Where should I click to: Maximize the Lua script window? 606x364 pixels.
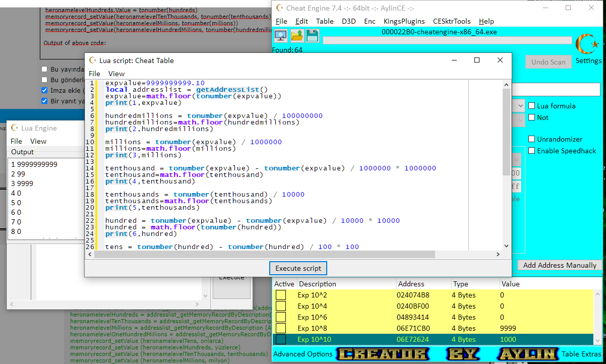(477, 60)
